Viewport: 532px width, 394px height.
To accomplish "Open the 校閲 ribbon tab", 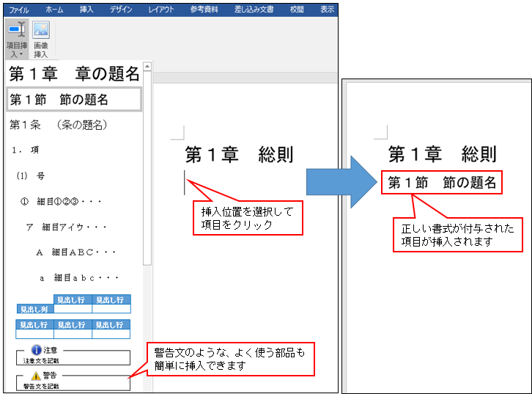I will click(297, 10).
